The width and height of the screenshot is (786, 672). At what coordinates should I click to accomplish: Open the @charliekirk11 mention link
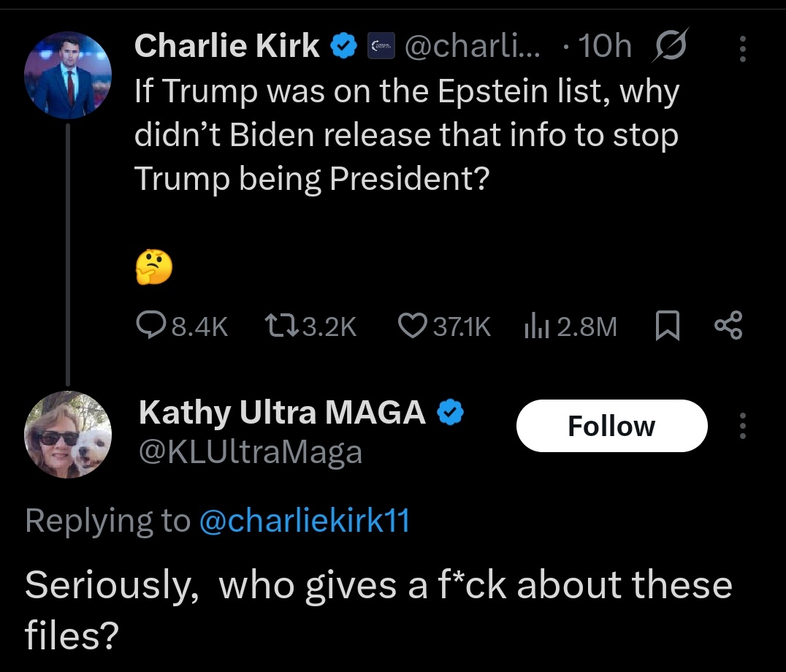(x=305, y=520)
